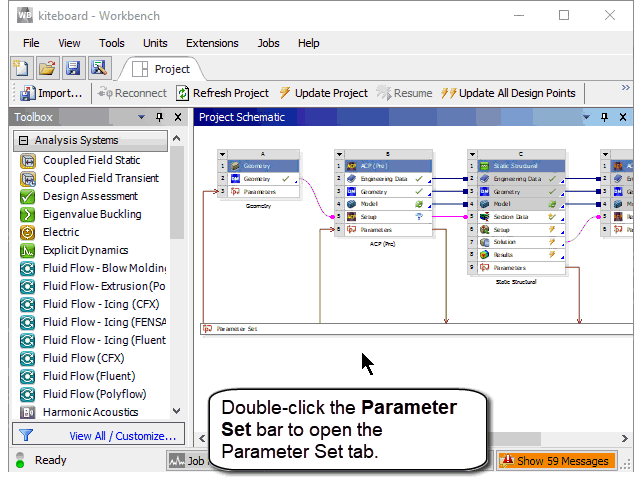The width and height of the screenshot is (642, 480).
Task: Open the Units menu
Action: pyautogui.click(x=155, y=43)
